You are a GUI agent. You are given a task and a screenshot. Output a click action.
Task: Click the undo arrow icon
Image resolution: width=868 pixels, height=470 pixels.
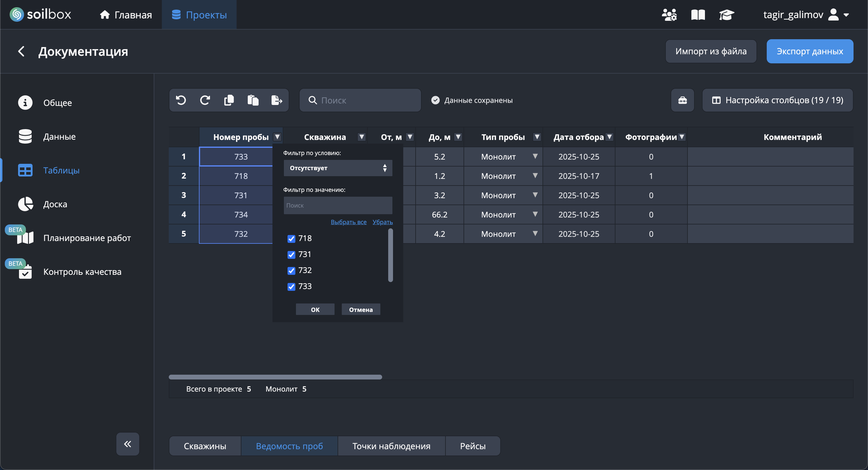tap(181, 100)
